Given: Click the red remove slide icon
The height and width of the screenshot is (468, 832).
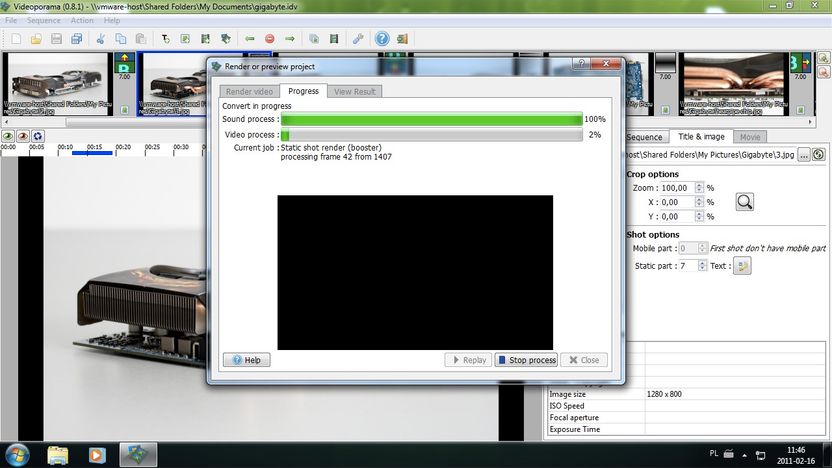Looking at the screenshot, I should click(270, 39).
